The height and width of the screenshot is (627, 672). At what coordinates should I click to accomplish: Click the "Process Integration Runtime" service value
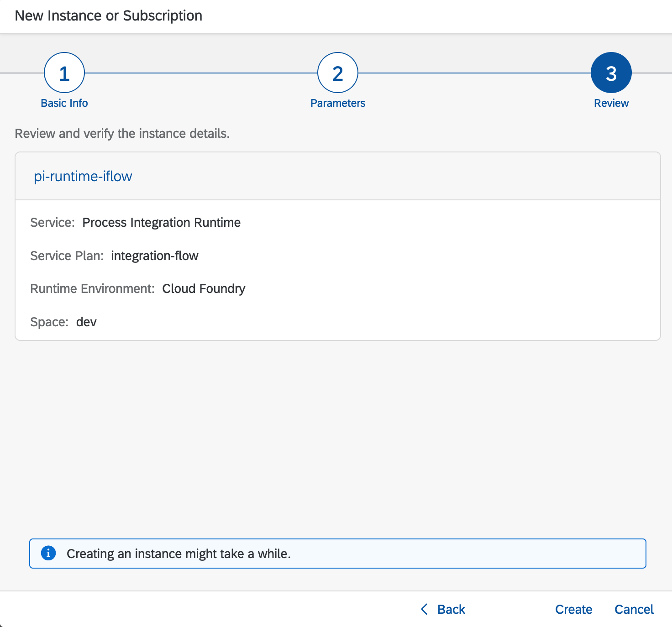pos(162,222)
